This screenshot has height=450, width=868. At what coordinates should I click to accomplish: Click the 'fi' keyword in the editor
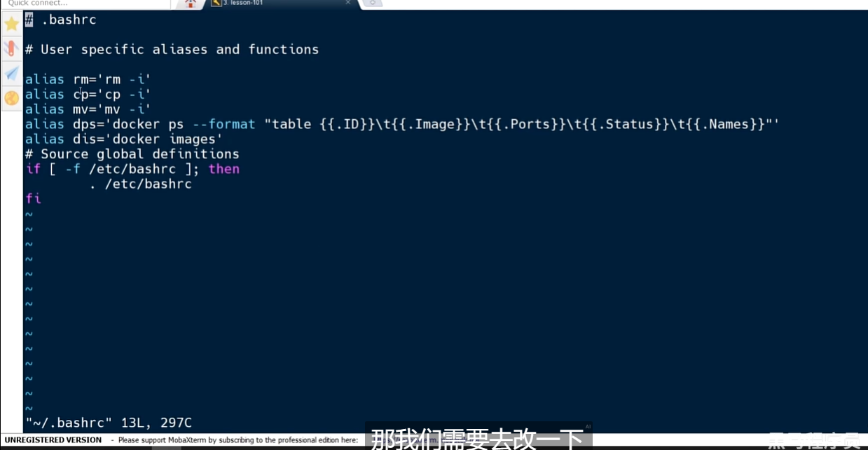point(33,199)
